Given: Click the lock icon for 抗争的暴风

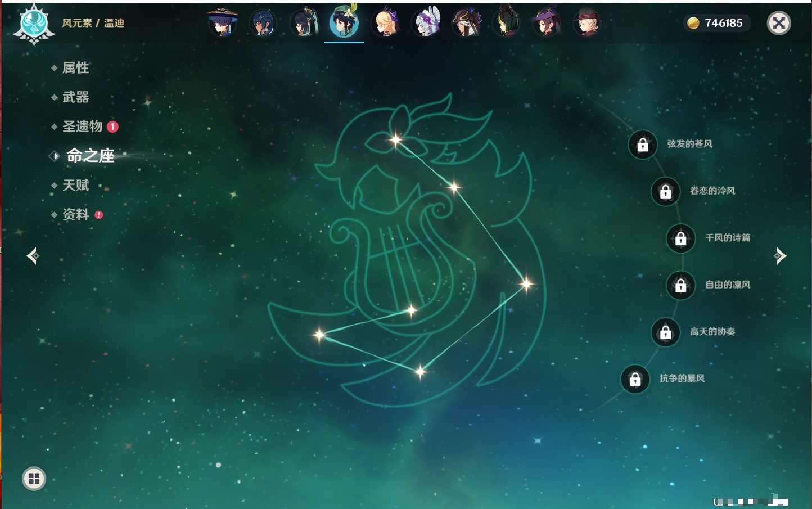Looking at the screenshot, I should [635, 379].
